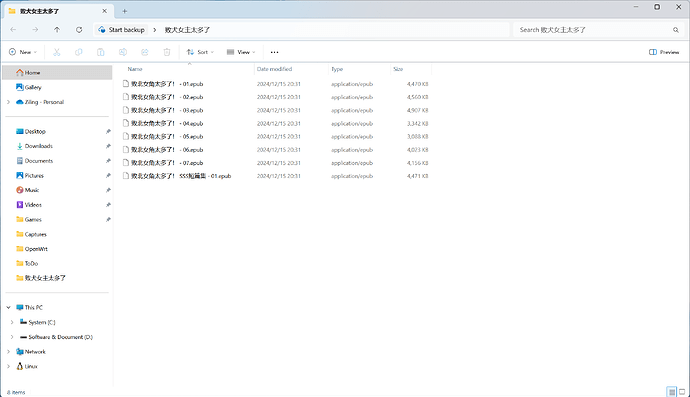Viewport: 690px width, 397px height.
Task: Click the breadcrumb chevron after Start backup
Action: click(x=154, y=30)
